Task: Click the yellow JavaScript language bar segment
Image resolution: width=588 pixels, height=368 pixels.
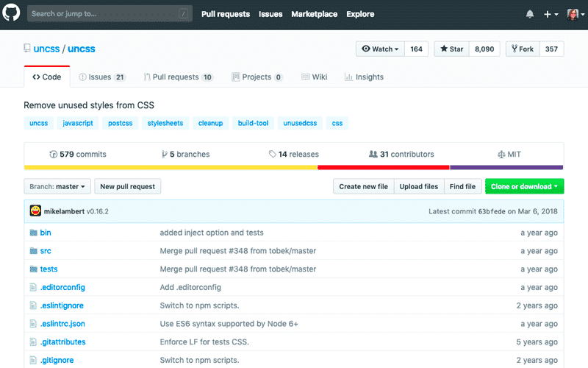Action: [x=171, y=167]
